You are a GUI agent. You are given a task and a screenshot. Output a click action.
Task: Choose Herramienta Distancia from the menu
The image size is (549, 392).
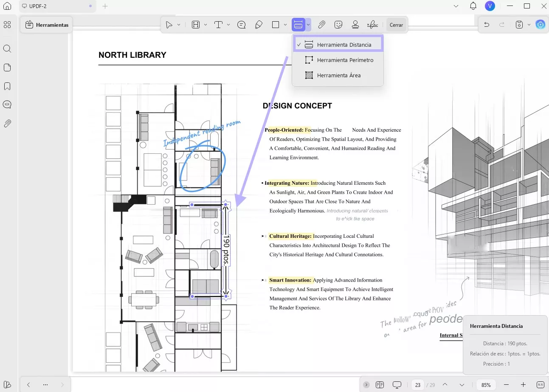[x=338, y=45]
